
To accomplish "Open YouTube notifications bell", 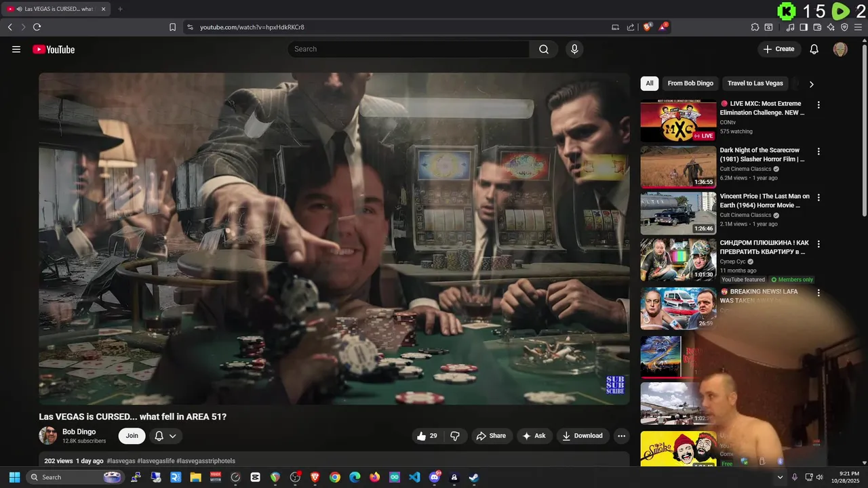I will click(814, 49).
